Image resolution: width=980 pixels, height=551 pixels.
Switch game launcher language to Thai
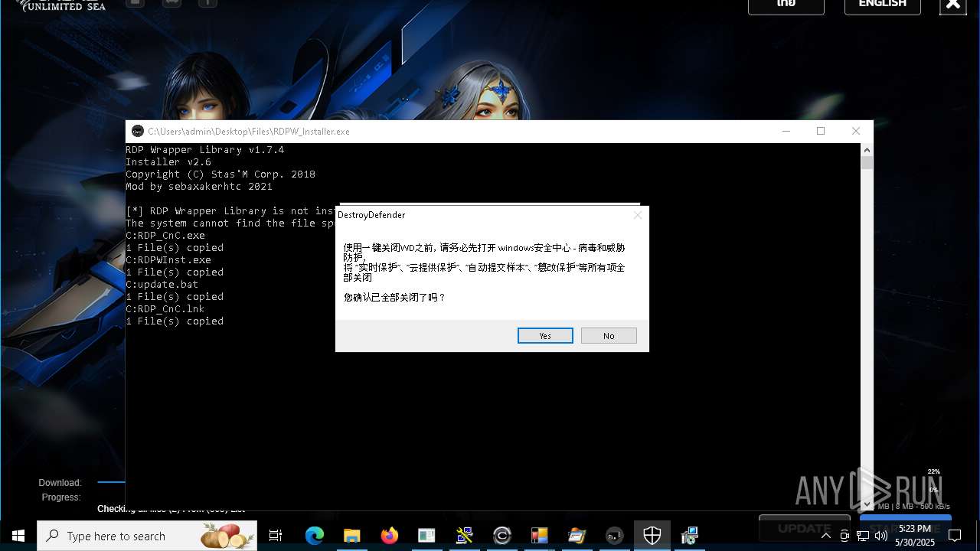pyautogui.click(x=786, y=5)
